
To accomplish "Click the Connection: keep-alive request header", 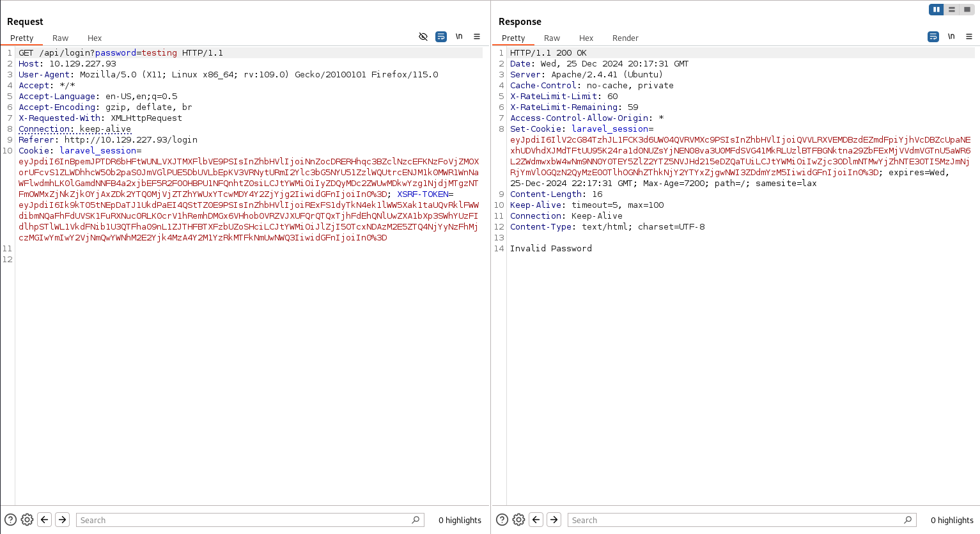I will click(x=75, y=129).
